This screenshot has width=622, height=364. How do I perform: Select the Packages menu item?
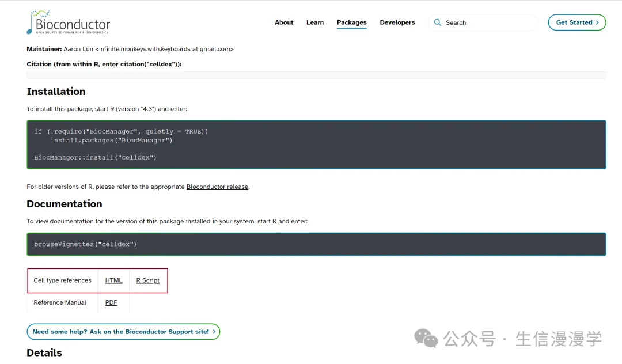point(352,22)
